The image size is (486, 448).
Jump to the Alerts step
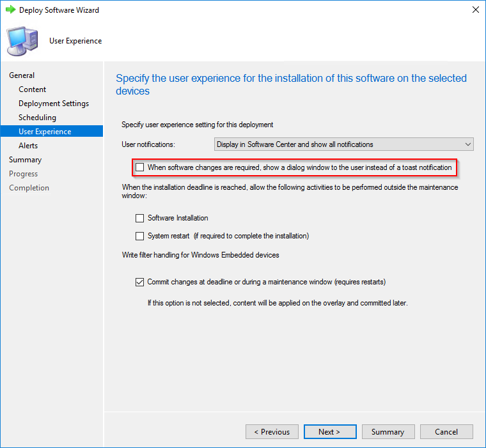[28, 146]
